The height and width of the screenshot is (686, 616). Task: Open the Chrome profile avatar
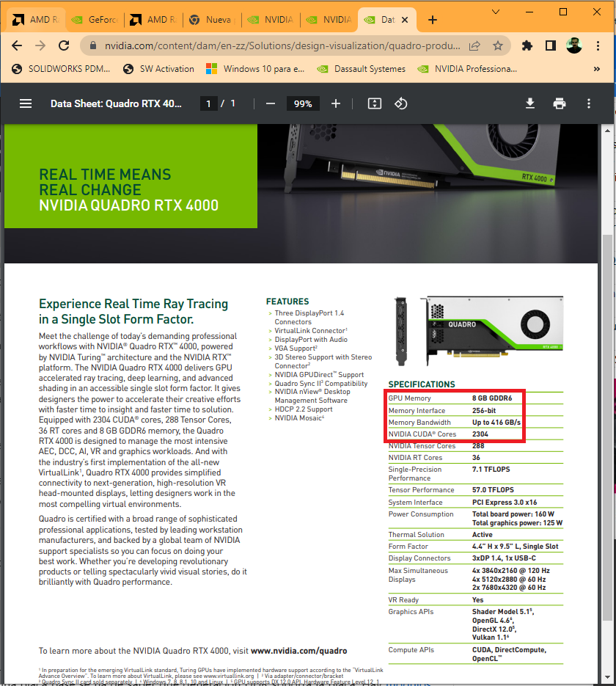(574, 45)
